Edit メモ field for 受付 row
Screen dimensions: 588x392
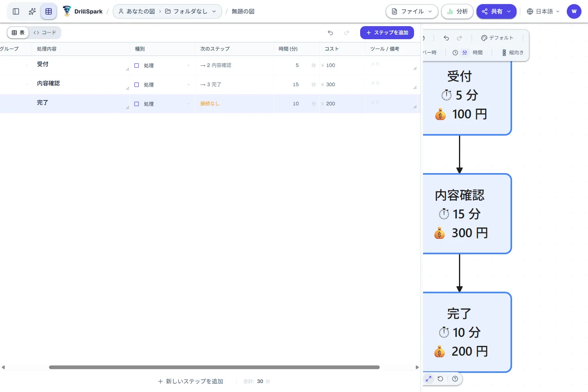pyautogui.click(x=392, y=65)
